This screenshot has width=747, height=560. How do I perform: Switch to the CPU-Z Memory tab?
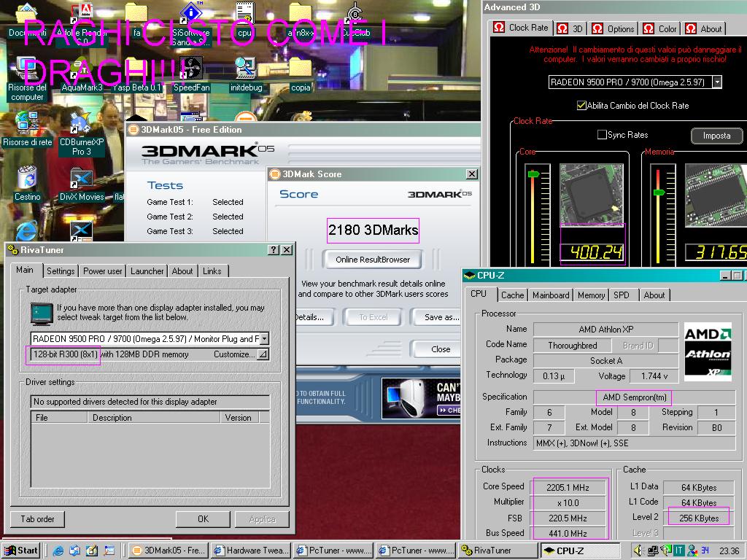coord(591,295)
